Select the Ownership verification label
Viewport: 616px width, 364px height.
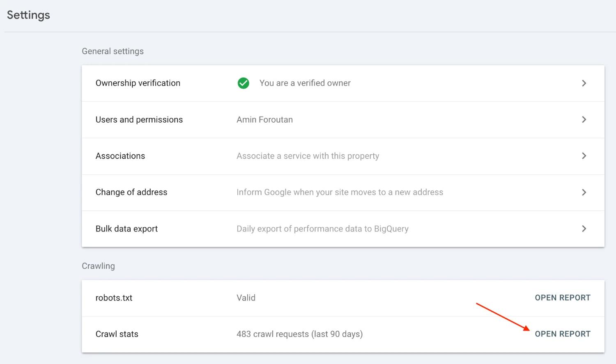[x=138, y=83]
